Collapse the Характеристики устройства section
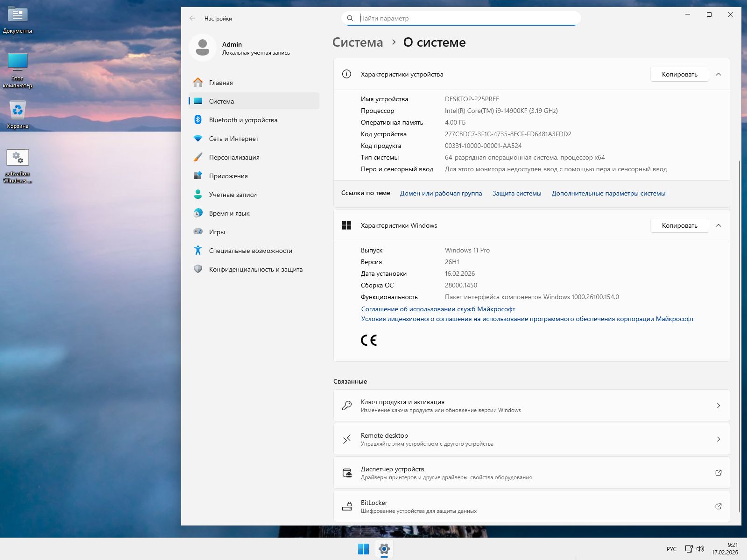Screen dimensions: 747x560 click(719, 74)
